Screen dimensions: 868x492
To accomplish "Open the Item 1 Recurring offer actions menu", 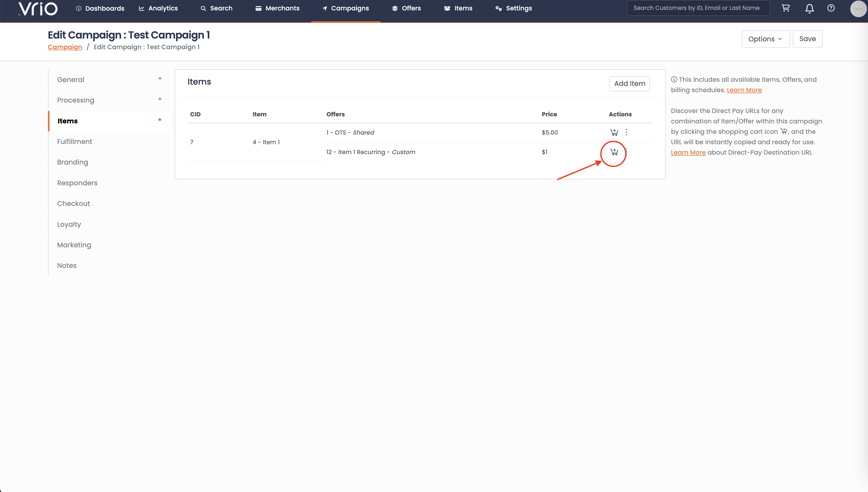I will pyautogui.click(x=627, y=152).
